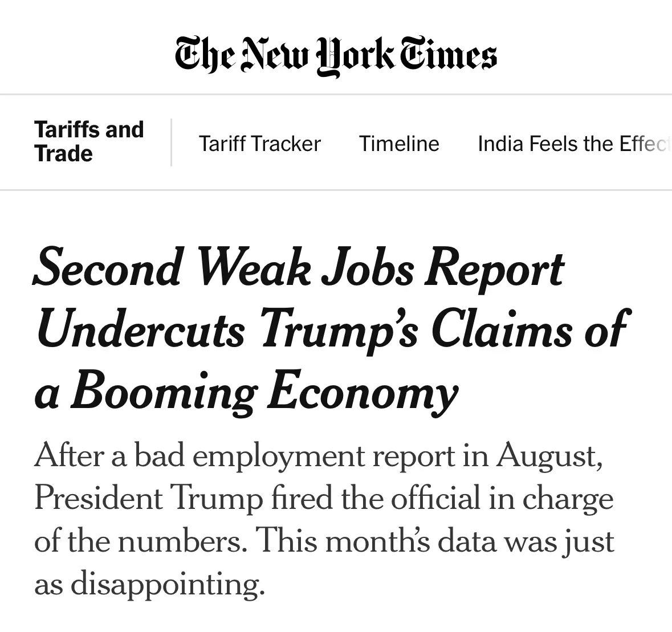Click the word "Trade" in the section label

click(63, 154)
